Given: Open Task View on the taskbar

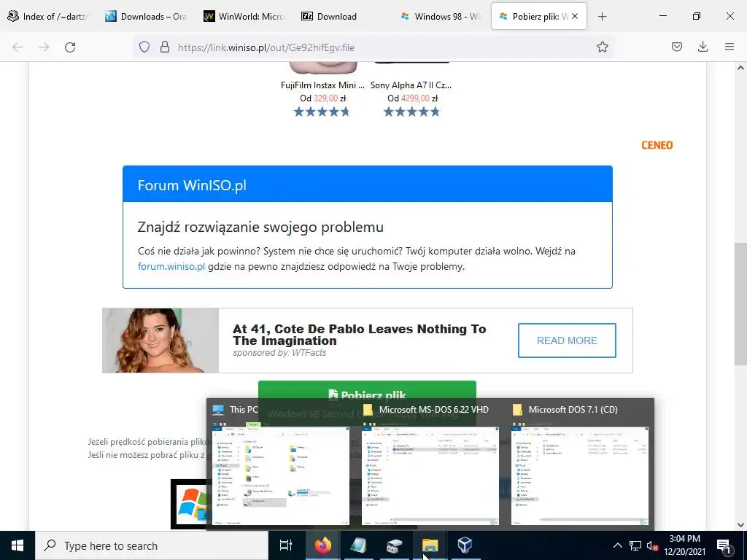Looking at the screenshot, I should pyautogui.click(x=286, y=545).
